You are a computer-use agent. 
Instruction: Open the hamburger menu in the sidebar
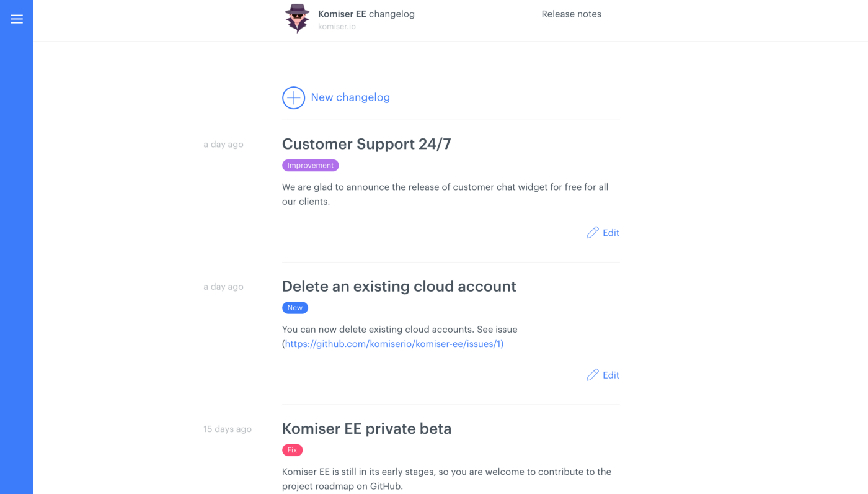point(17,19)
